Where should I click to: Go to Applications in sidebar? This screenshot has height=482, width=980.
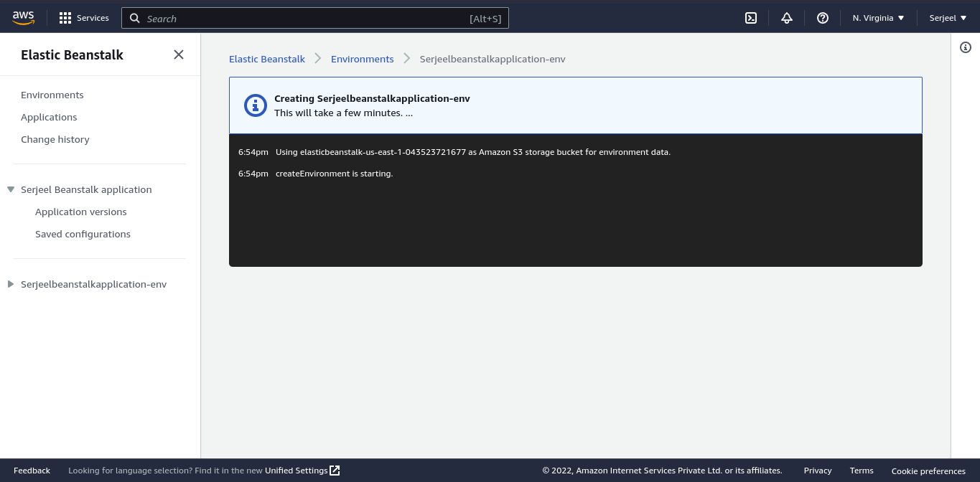tap(49, 117)
